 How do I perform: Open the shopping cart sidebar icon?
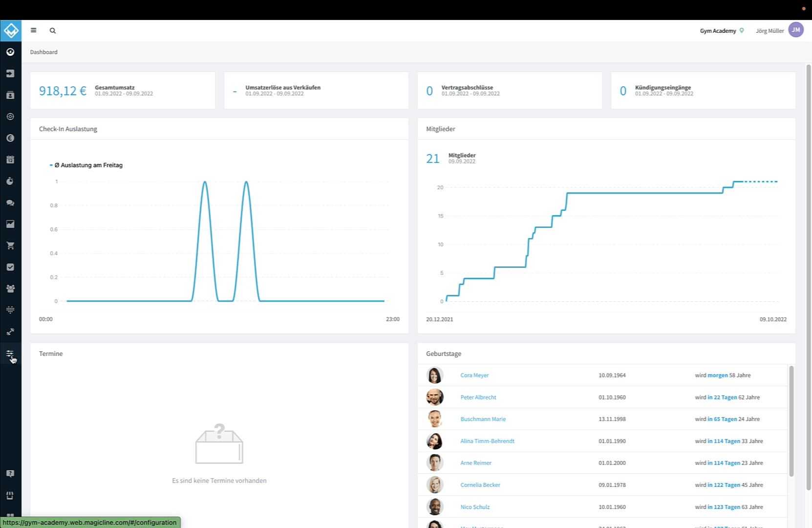10,245
